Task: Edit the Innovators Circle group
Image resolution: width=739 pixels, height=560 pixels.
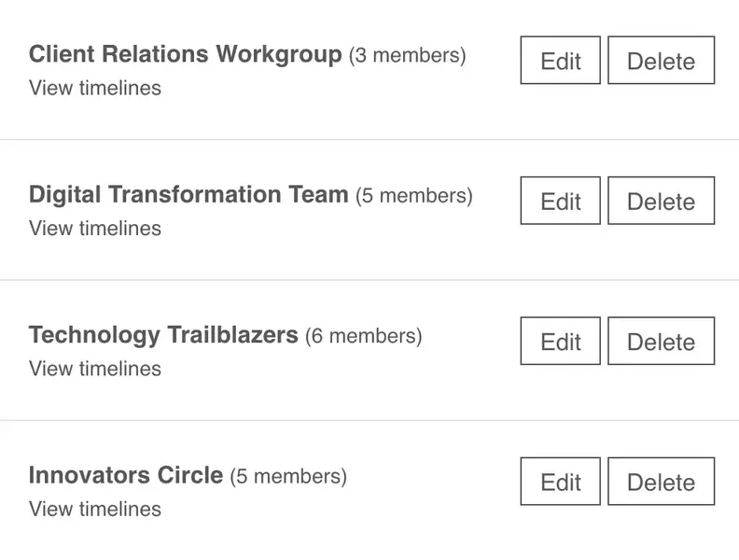Action: [560, 482]
